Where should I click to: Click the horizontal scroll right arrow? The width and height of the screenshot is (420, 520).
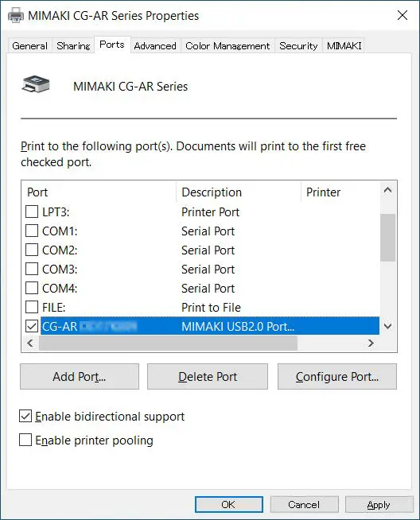[x=371, y=343]
